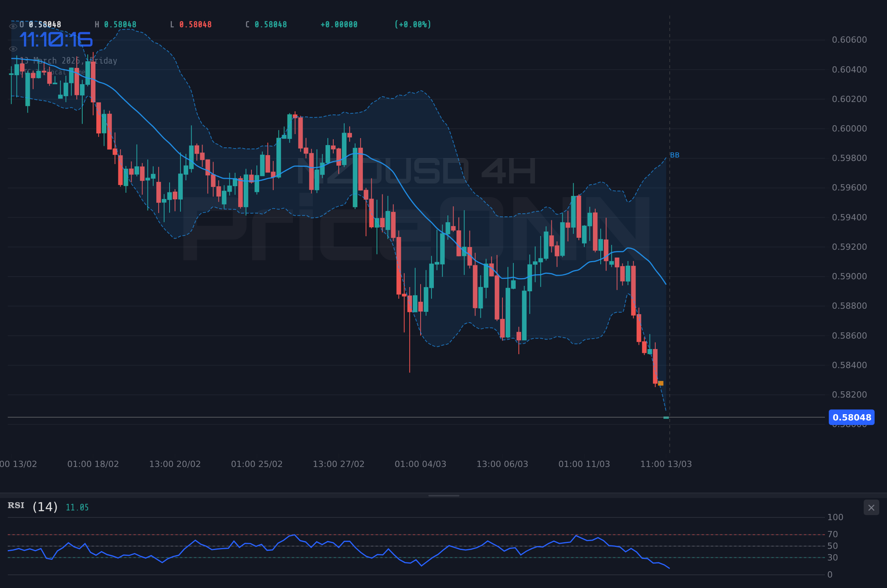The width and height of the screenshot is (887, 588).
Task: Click the orange marker on the last candle
Action: coord(661,383)
